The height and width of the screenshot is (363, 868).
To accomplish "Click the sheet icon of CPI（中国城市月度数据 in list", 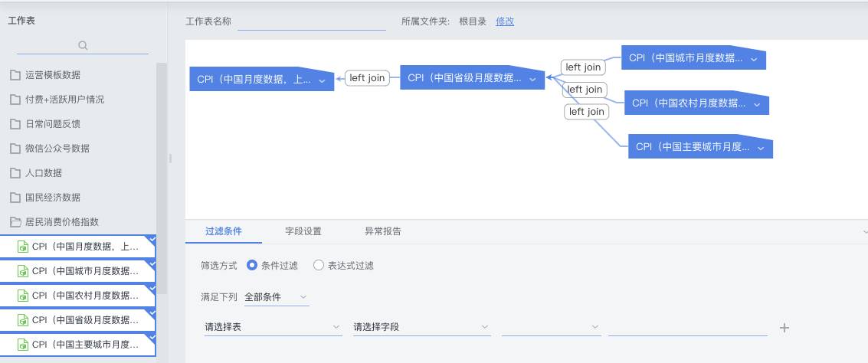I will [23, 271].
